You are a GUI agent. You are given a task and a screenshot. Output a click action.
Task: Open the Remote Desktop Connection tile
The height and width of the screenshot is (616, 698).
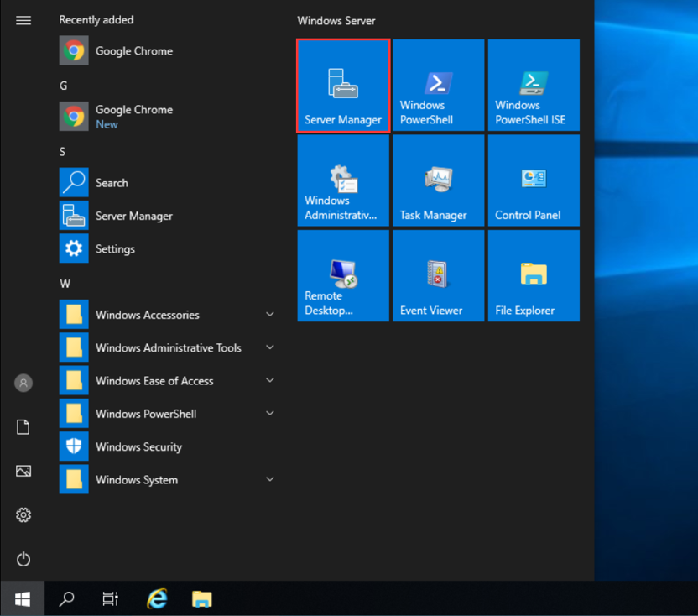pos(343,276)
